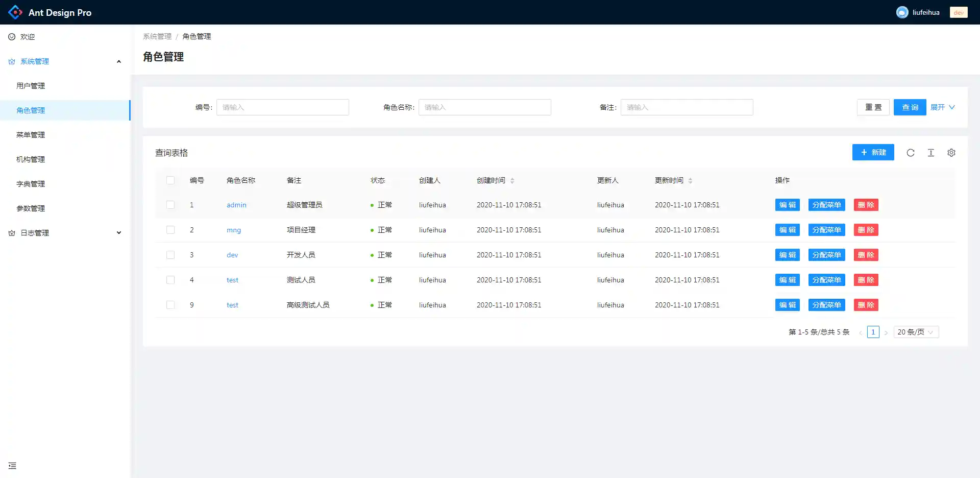This screenshot has width=980, height=478.
Task: Click the admin role name link
Action: click(x=236, y=205)
